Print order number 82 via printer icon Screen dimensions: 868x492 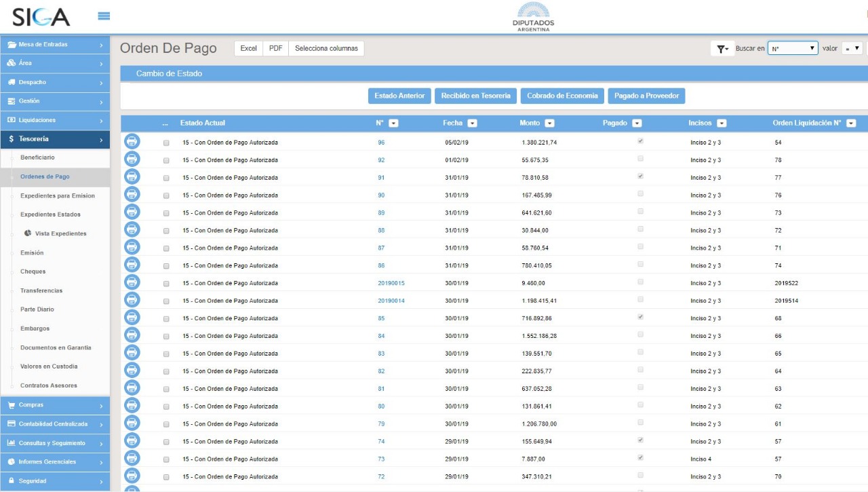(132, 371)
